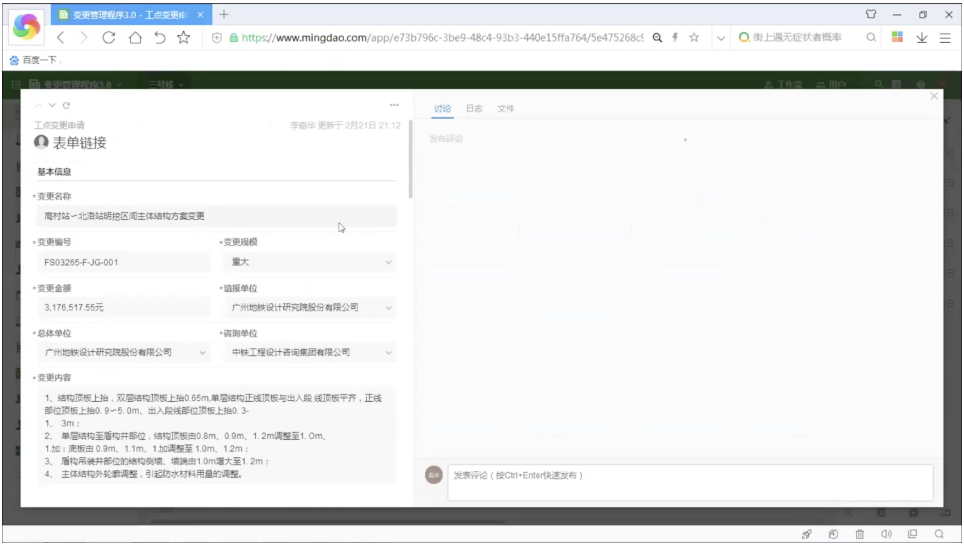Click the rocket accelerator icon in status bar
The image size is (964, 547).
click(x=807, y=534)
